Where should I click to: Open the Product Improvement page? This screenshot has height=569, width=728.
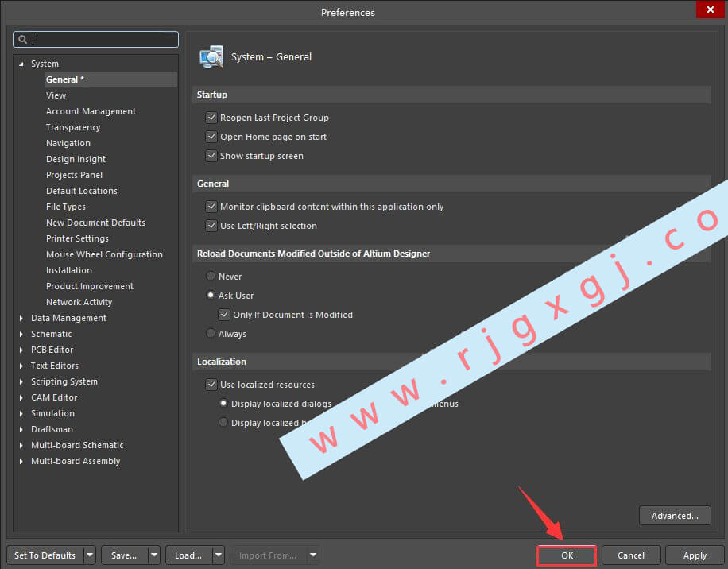pyautogui.click(x=90, y=286)
